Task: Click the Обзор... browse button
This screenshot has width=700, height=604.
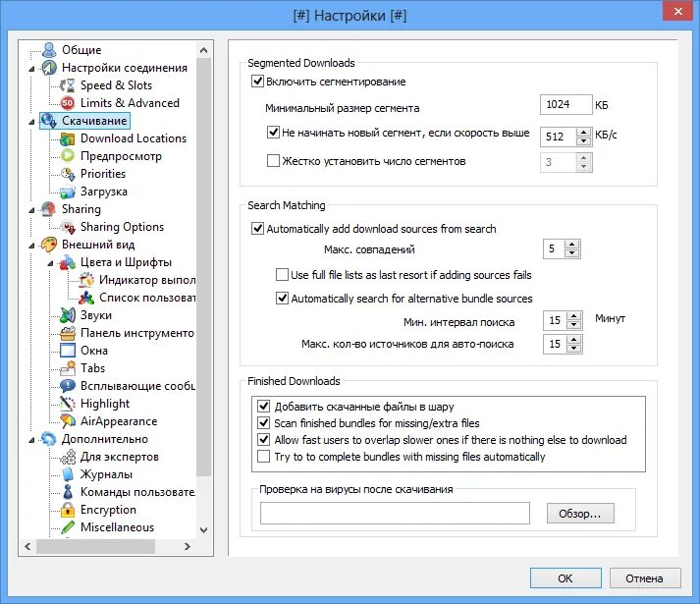Action: [x=580, y=514]
